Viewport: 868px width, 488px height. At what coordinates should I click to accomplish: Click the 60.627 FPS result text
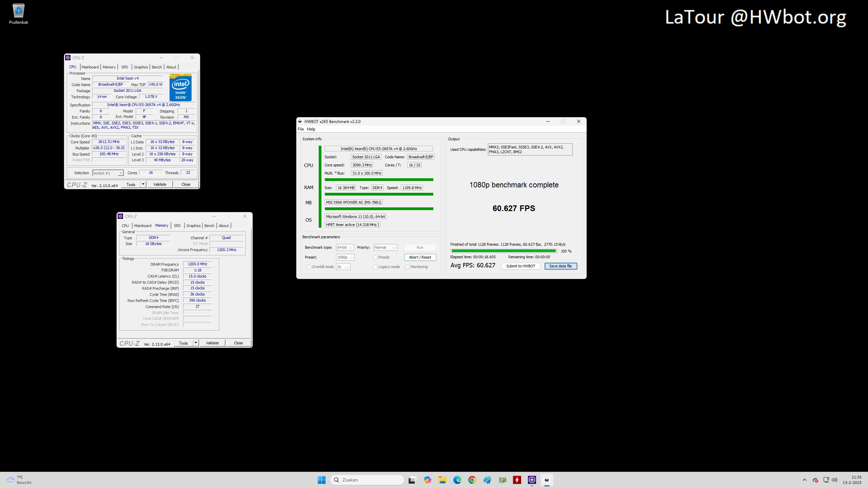point(514,208)
